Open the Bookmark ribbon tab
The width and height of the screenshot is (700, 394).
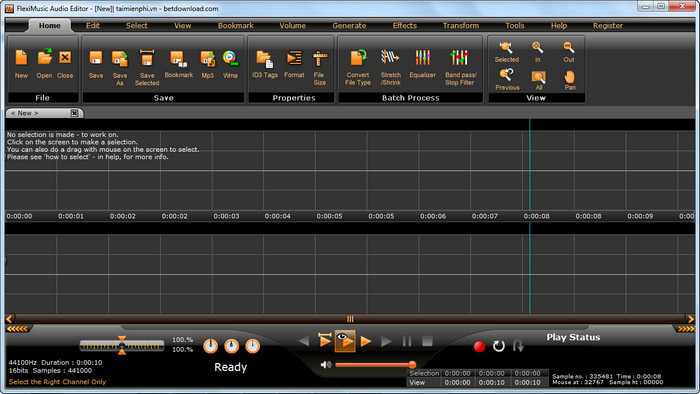236,25
